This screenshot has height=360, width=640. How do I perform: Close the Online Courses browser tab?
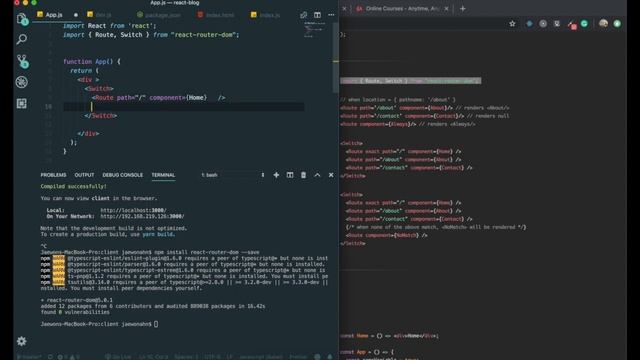coord(446,9)
